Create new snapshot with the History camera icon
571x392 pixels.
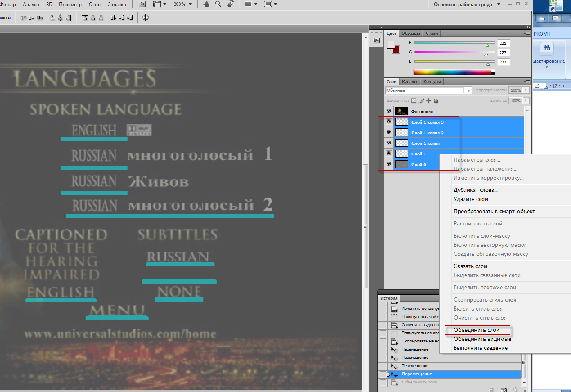point(504,390)
